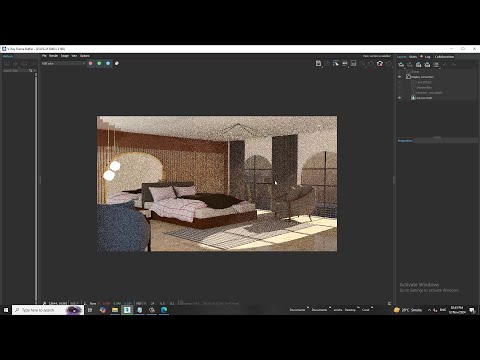Click the layer list options icon
Viewport: 480px width, 360px height.
coord(436,65)
